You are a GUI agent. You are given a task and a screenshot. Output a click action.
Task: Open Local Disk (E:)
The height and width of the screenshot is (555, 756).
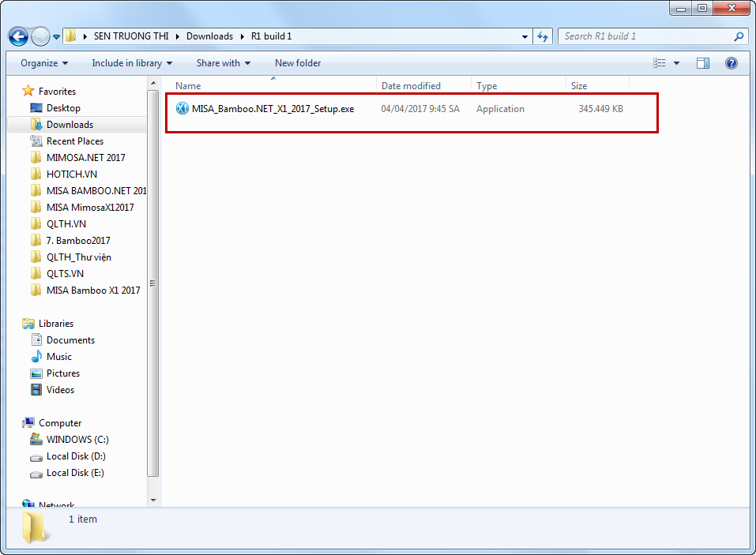pos(75,473)
